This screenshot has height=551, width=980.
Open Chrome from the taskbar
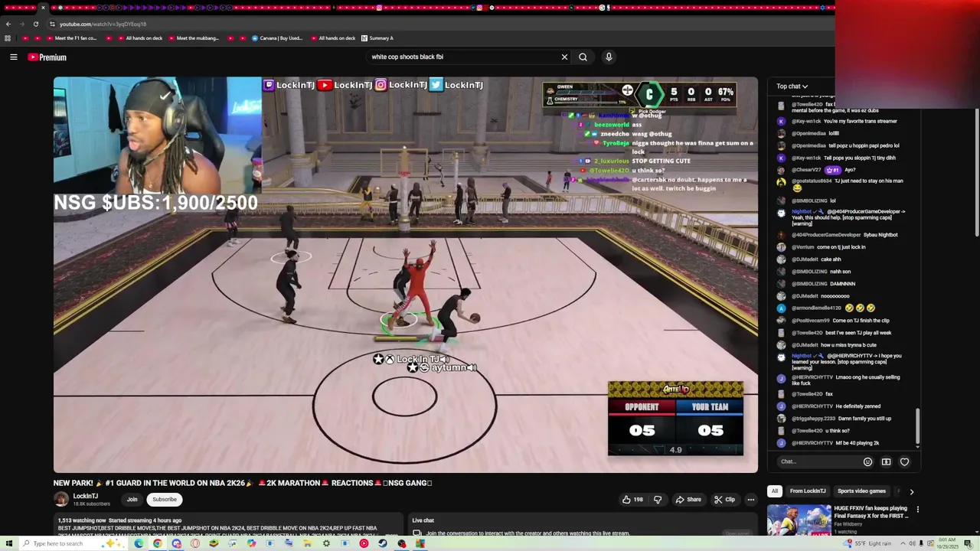(158, 543)
